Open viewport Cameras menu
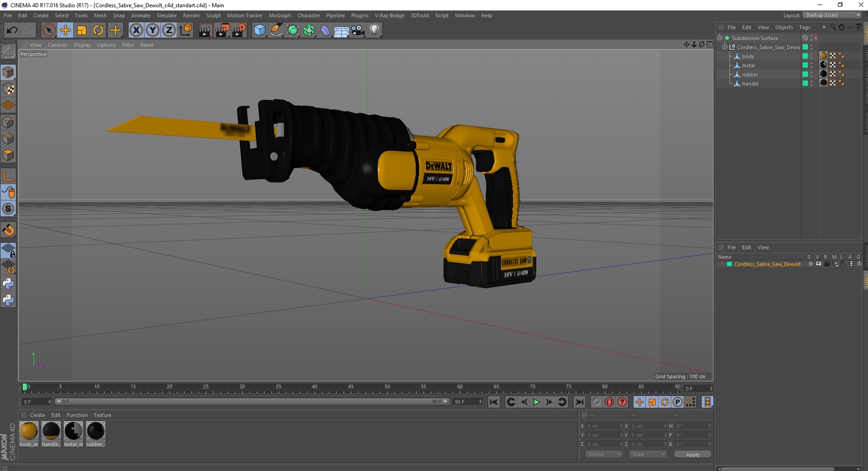 (57, 45)
